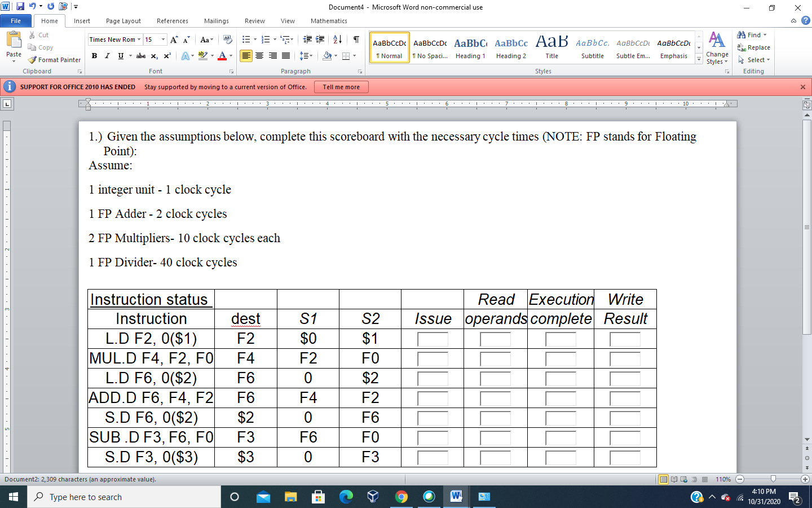The height and width of the screenshot is (508, 812).
Task: Click the Redo icon in title bar
Action: [x=51, y=7]
